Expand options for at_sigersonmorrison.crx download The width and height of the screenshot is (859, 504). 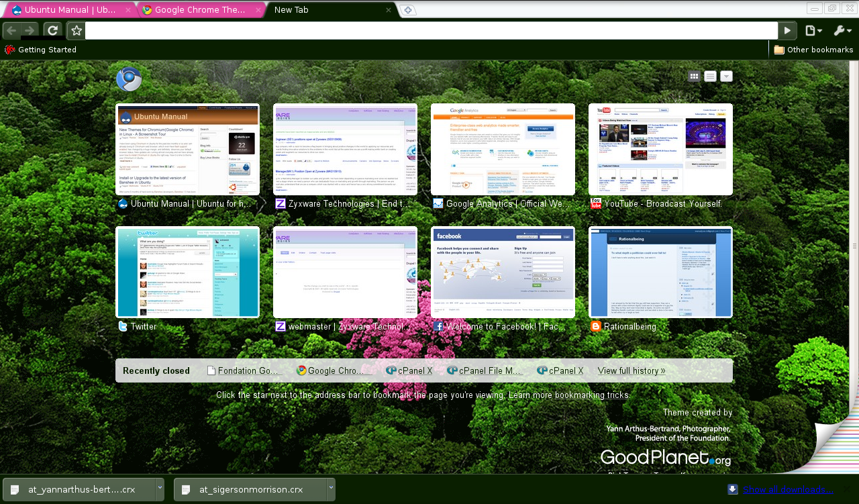pyautogui.click(x=330, y=489)
